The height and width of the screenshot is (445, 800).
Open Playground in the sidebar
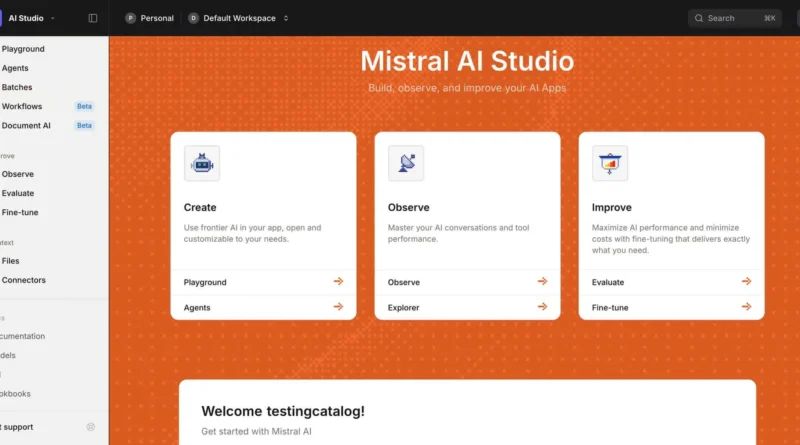23,49
